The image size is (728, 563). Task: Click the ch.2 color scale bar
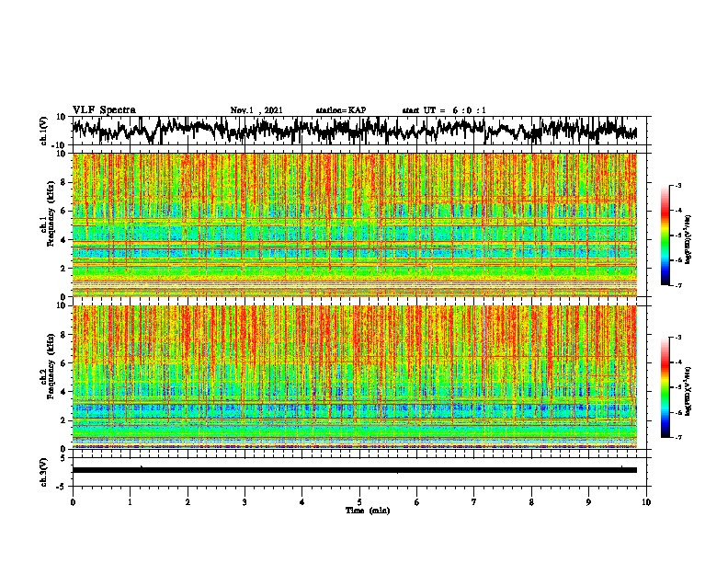coord(665,387)
